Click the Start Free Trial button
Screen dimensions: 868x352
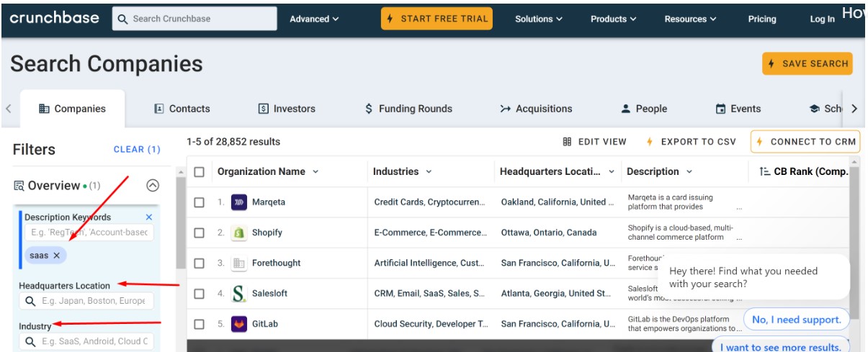(437, 19)
